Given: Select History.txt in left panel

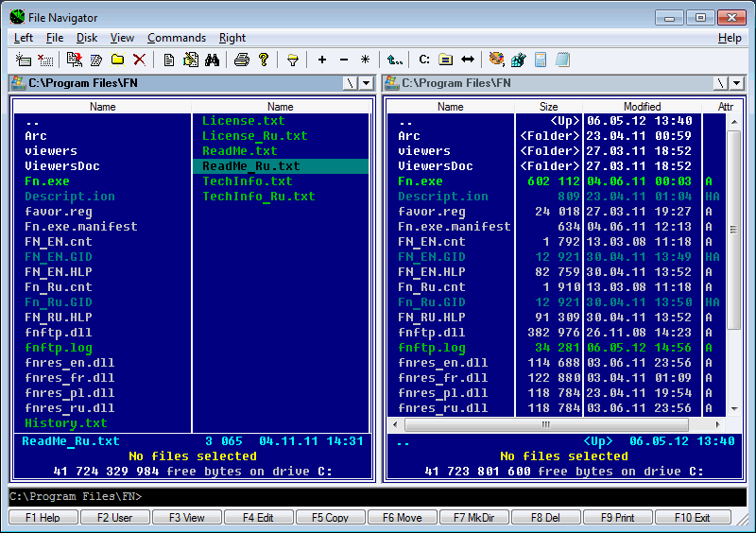Looking at the screenshot, I should [102, 423].
